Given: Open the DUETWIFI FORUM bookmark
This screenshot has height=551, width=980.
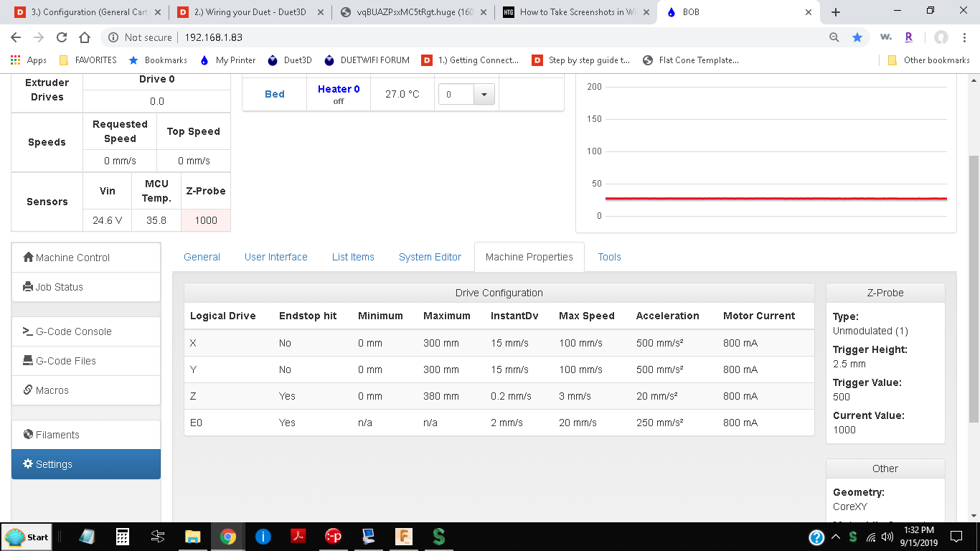Looking at the screenshot, I should click(x=367, y=60).
